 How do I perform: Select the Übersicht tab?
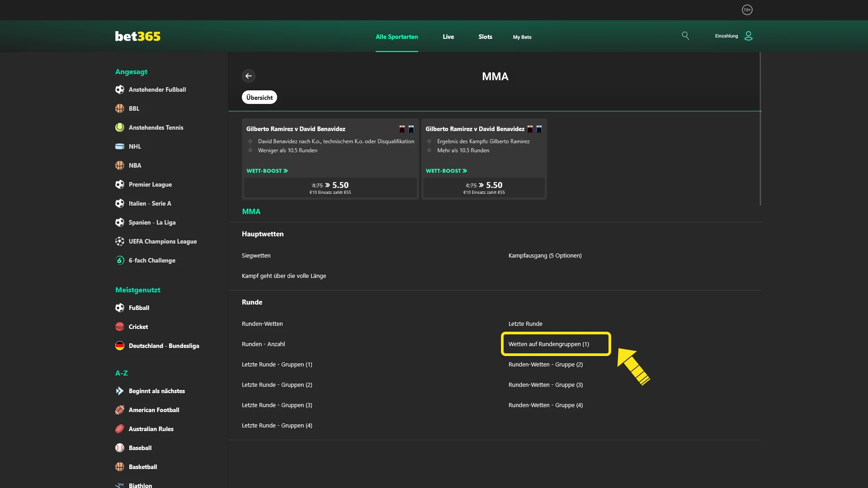(x=259, y=97)
